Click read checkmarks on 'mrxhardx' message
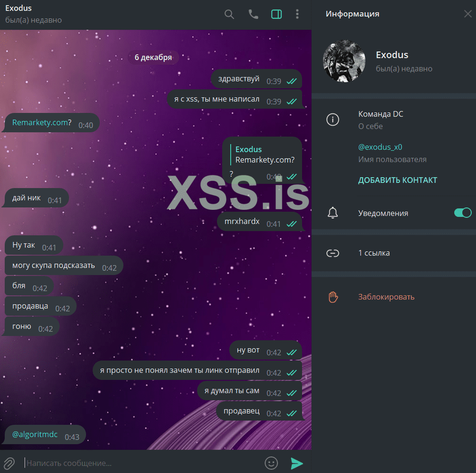The image size is (476, 473). [292, 224]
